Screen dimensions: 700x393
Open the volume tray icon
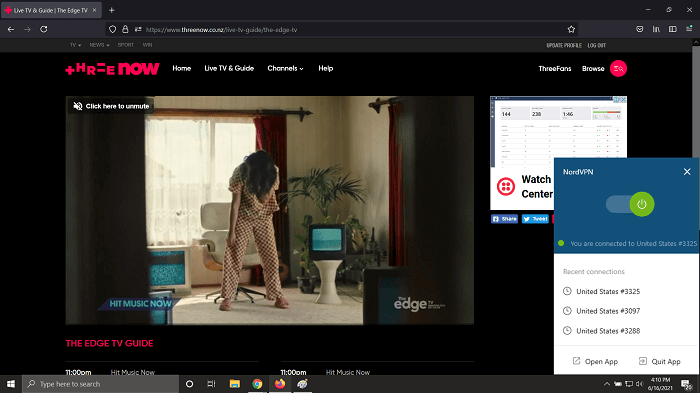click(x=639, y=384)
